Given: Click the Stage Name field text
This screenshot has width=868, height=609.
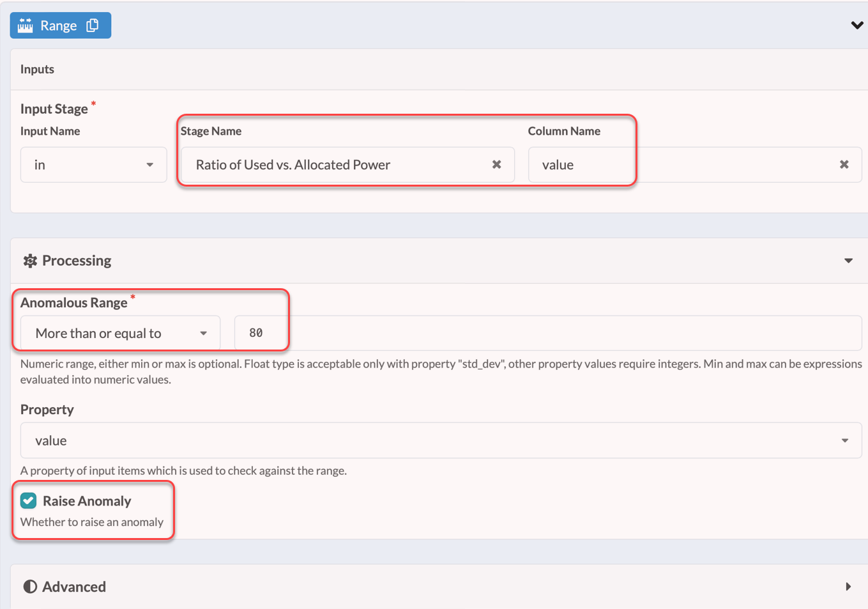Looking at the screenshot, I should click(x=293, y=165).
